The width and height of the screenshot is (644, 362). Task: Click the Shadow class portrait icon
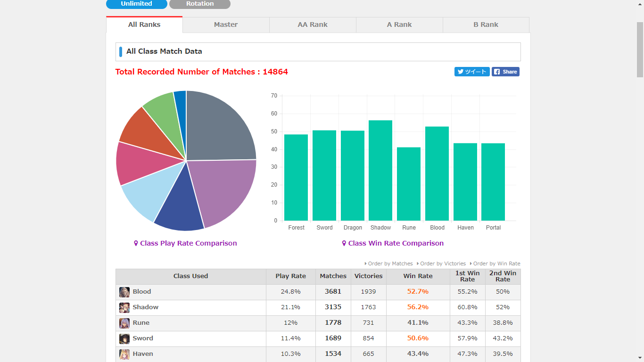[124, 307]
